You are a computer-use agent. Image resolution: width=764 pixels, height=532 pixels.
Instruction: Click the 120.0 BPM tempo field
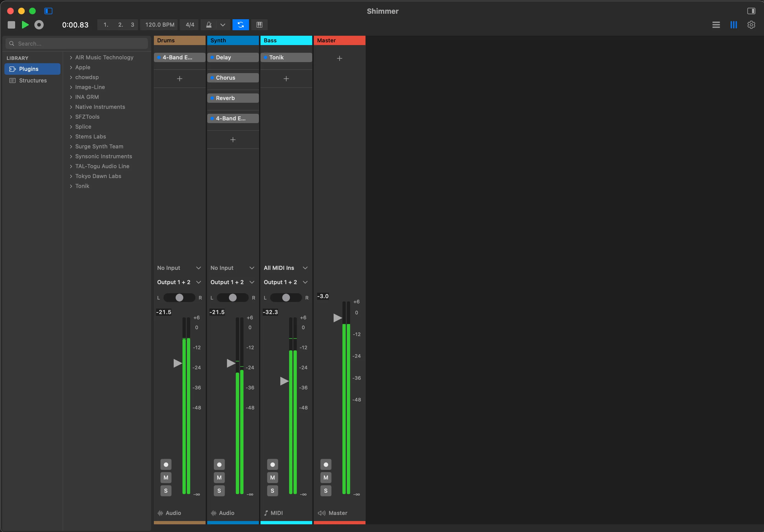click(160, 25)
